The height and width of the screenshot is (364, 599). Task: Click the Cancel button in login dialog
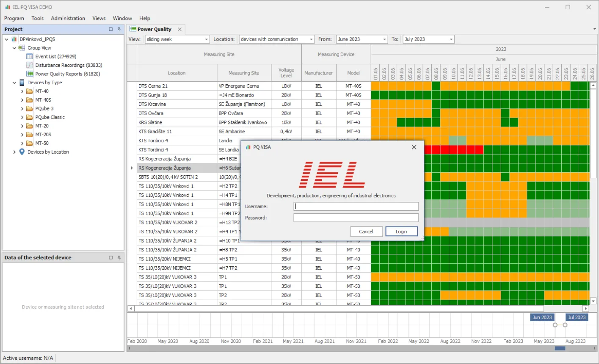pyautogui.click(x=366, y=232)
